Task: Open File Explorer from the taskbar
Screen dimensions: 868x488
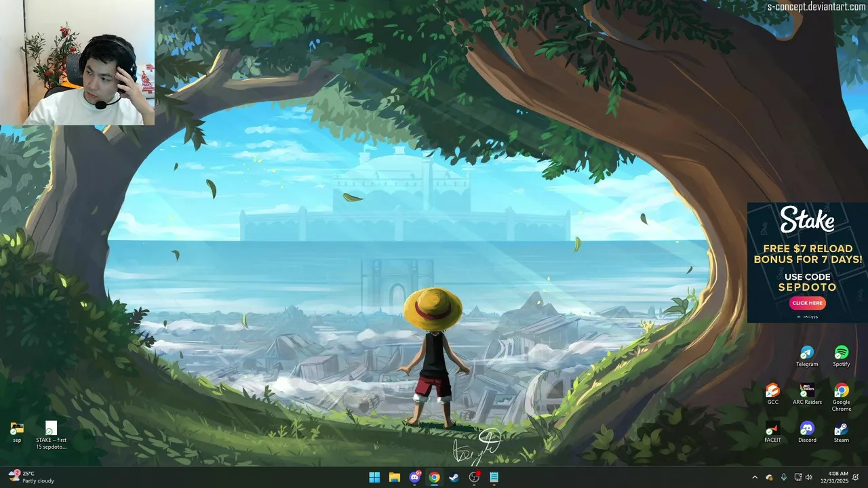Action: pyautogui.click(x=394, y=477)
